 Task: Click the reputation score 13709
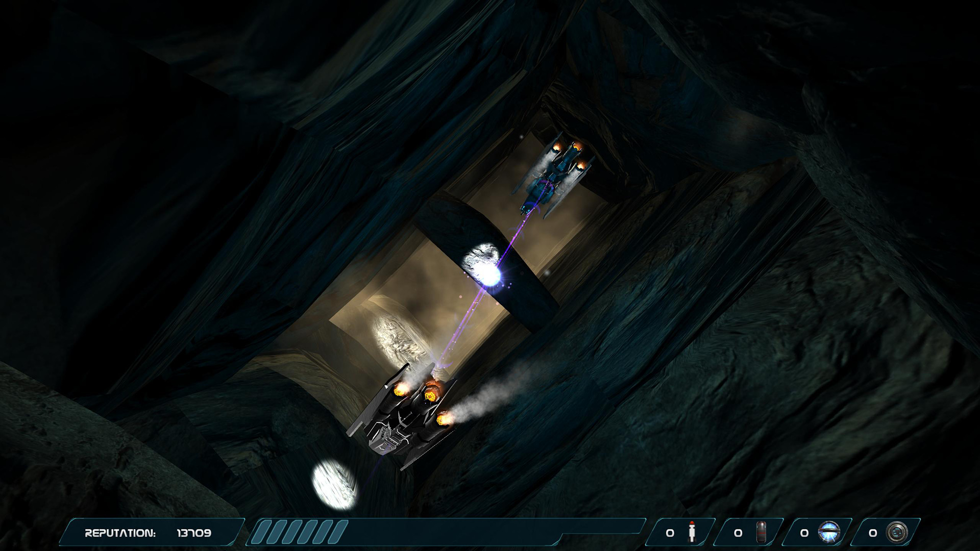coord(194,533)
